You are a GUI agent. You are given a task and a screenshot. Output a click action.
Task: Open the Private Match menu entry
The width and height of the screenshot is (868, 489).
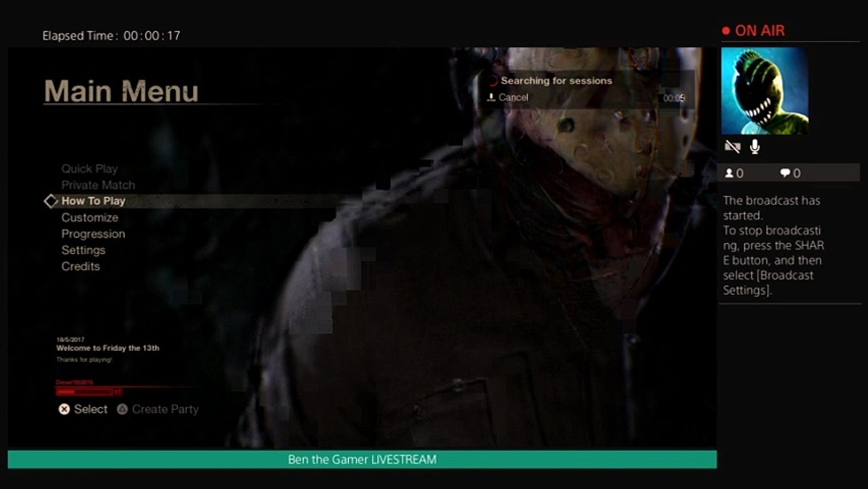[98, 185]
